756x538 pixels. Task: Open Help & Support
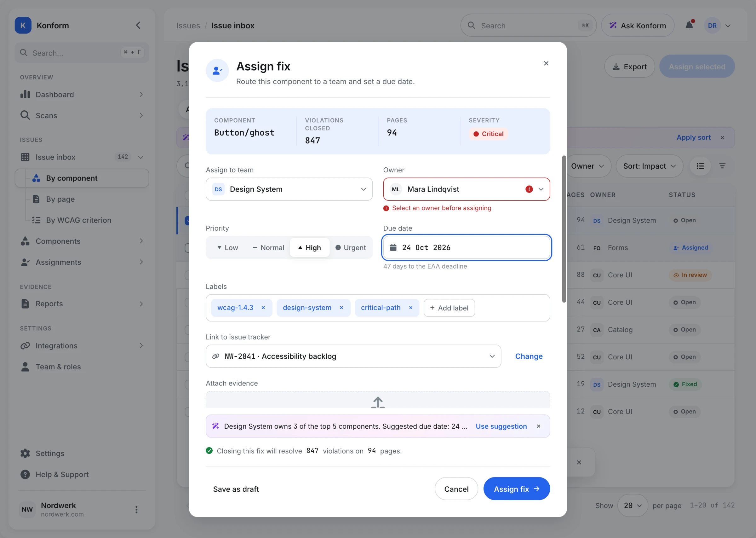[x=82, y=474]
